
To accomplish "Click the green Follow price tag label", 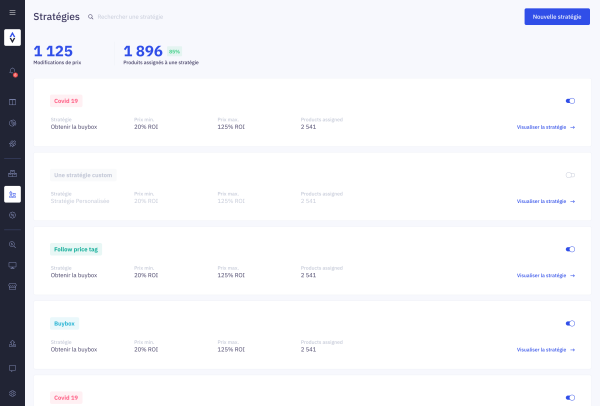I will click(x=76, y=249).
